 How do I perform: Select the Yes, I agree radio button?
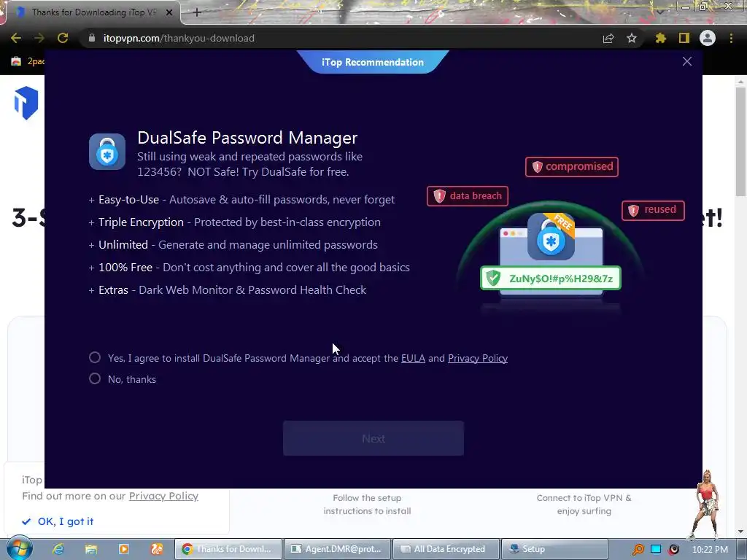(95, 357)
